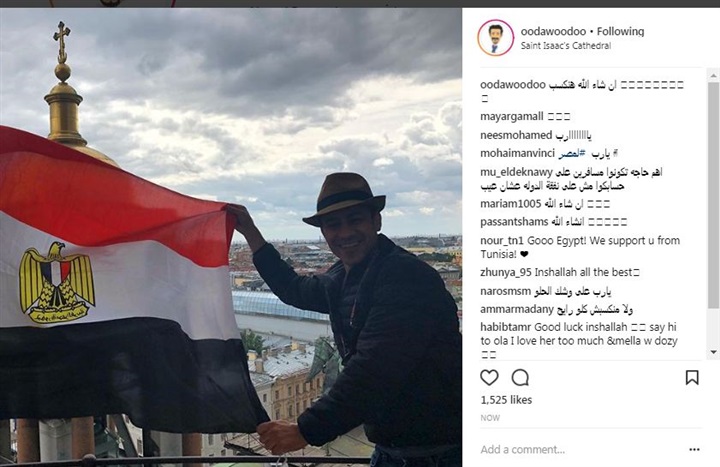720x467 pixels.
Task: Open the three-dot more options menu
Action: (x=694, y=449)
